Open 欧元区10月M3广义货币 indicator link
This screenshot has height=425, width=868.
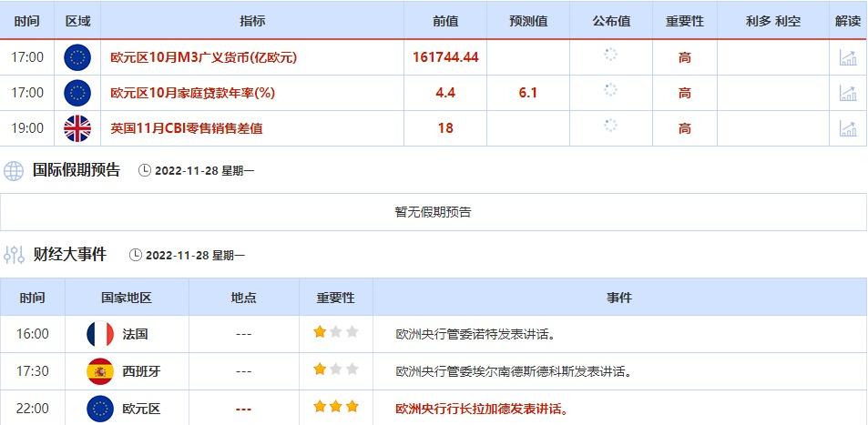pos(203,57)
